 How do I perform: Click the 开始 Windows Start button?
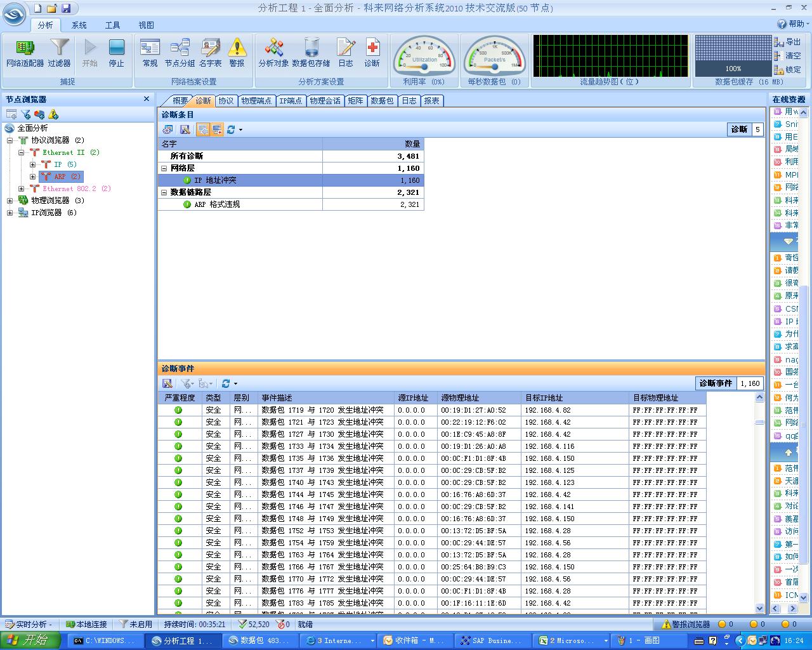30,640
